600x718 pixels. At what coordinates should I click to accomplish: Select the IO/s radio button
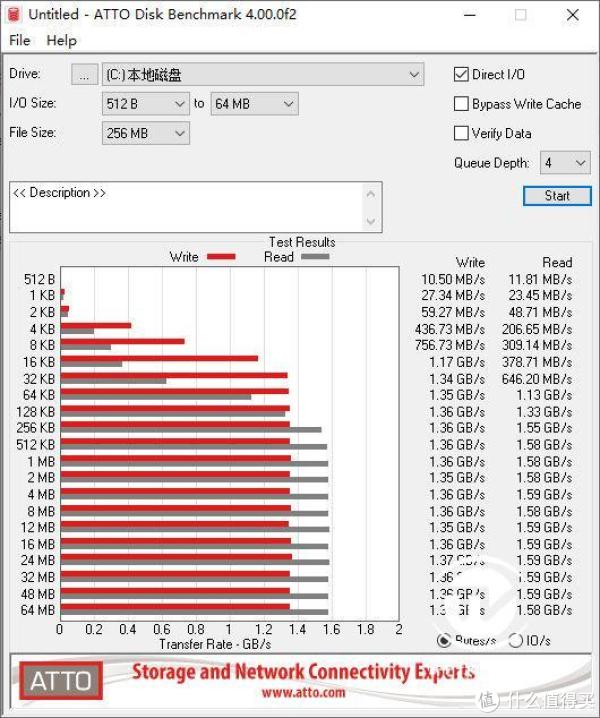pyautogui.click(x=515, y=640)
